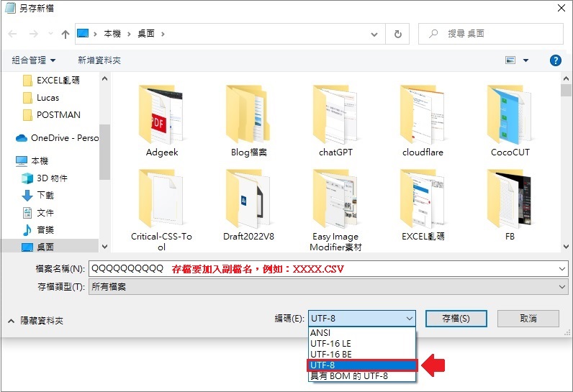Select the CocoCUT folder icon
The height and width of the screenshot is (392, 573).
point(510,115)
